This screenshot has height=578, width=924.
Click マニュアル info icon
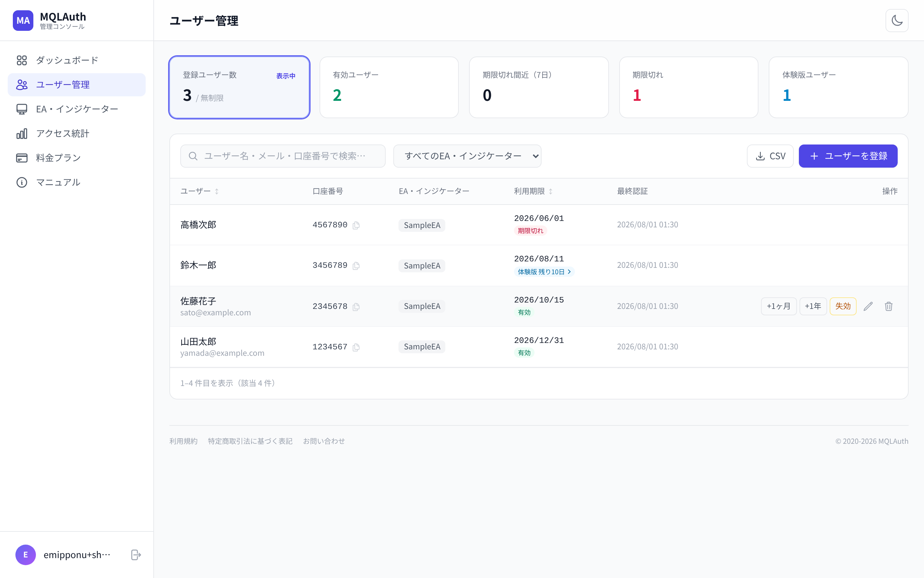pos(22,182)
